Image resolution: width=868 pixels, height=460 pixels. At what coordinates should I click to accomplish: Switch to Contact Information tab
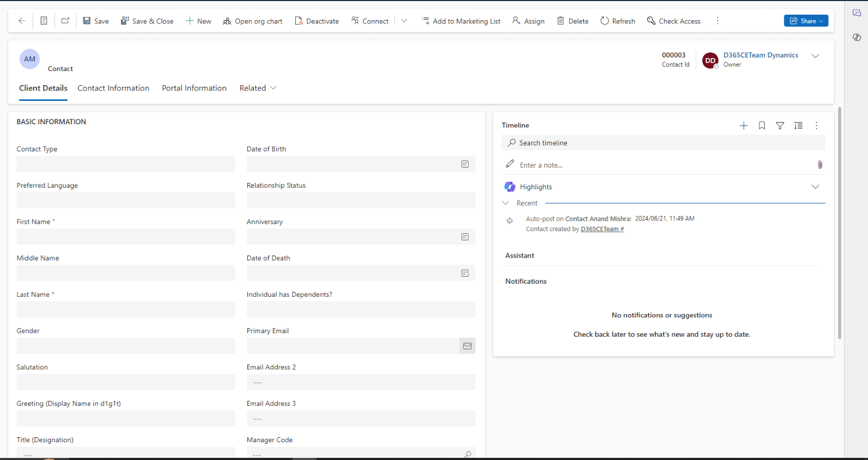click(113, 88)
